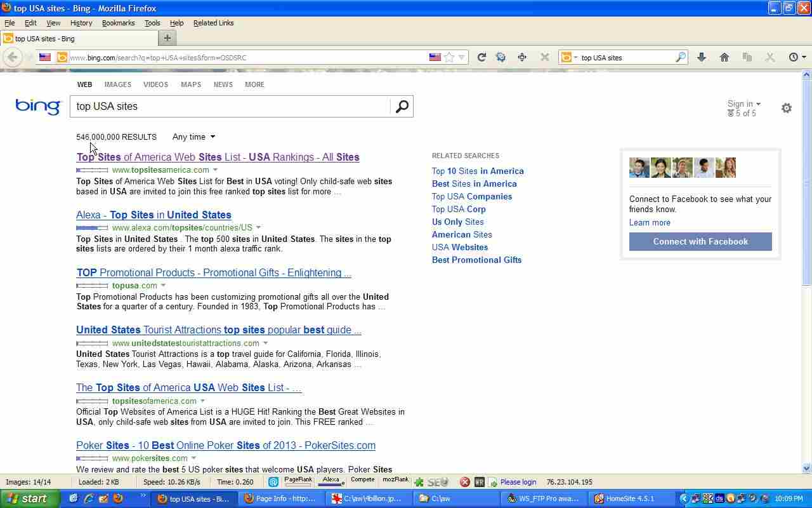Click the search magnifier in the Firefox search box
This screenshot has width=812, height=508.
[x=681, y=57]
